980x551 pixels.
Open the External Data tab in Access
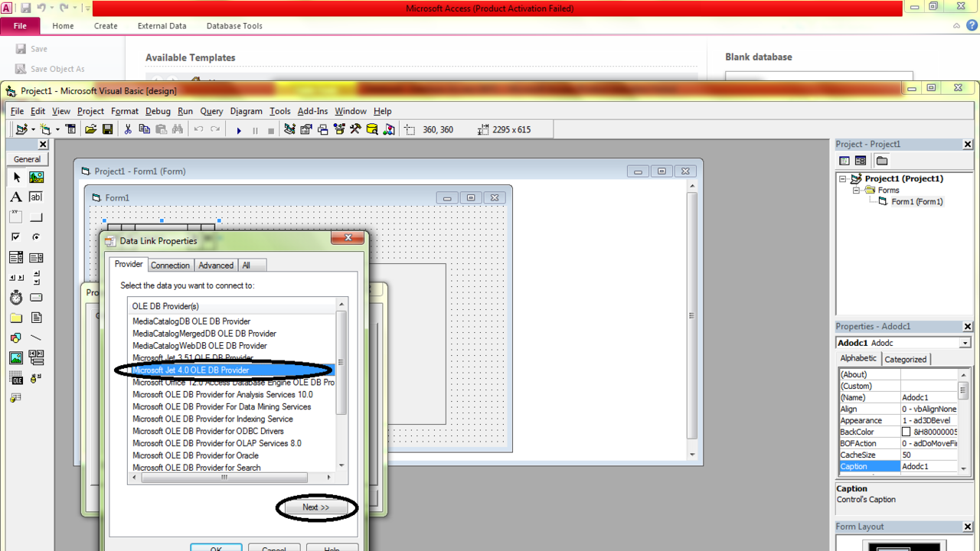pyautogui.click(x=162, y=25)
